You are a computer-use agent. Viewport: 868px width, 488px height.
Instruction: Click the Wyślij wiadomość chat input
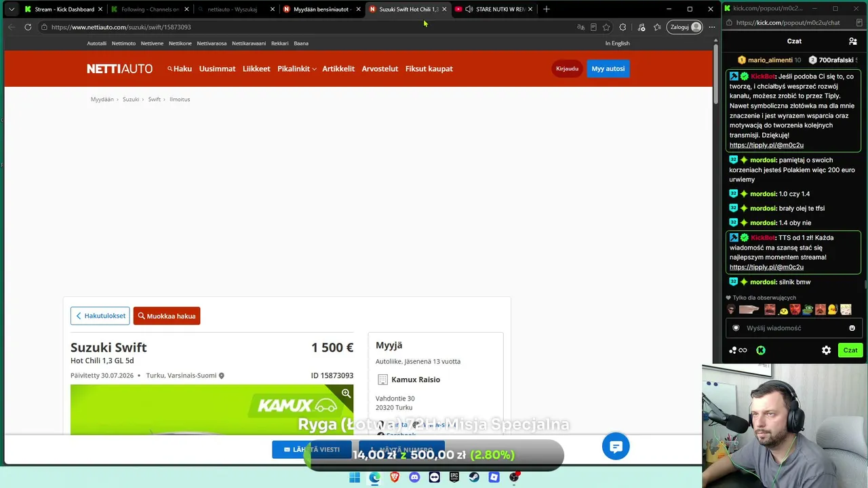(793, 328)
